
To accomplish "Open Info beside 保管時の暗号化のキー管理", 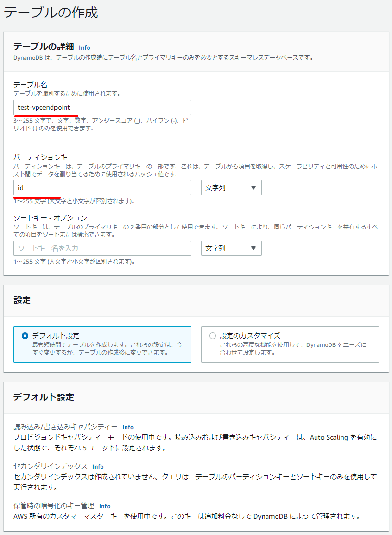I will tap(104, 506).
